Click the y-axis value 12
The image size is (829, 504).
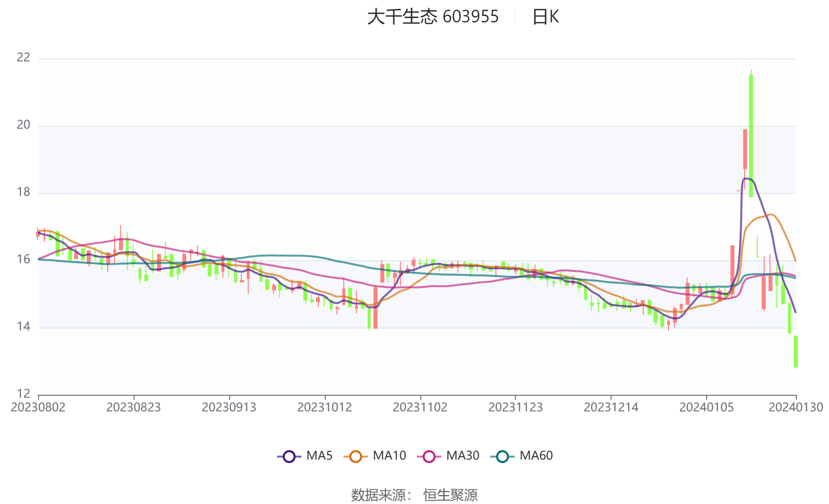[23, 393]
